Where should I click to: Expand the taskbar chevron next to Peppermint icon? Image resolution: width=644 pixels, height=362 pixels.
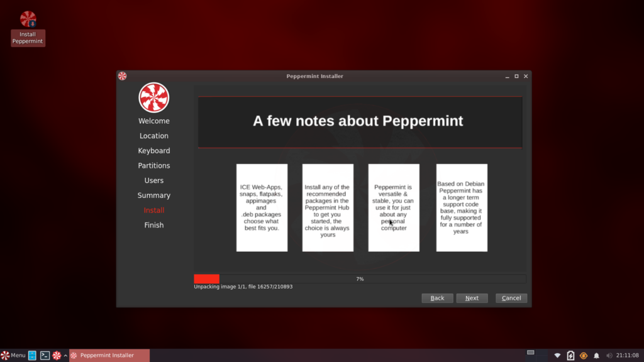click(65, 355)
